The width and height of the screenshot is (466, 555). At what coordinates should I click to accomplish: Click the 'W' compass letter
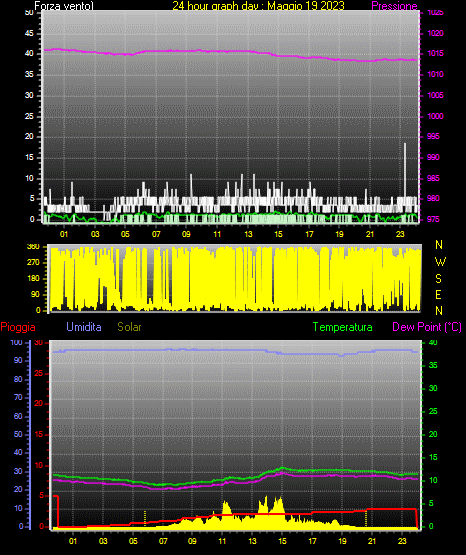coord(440,262)
